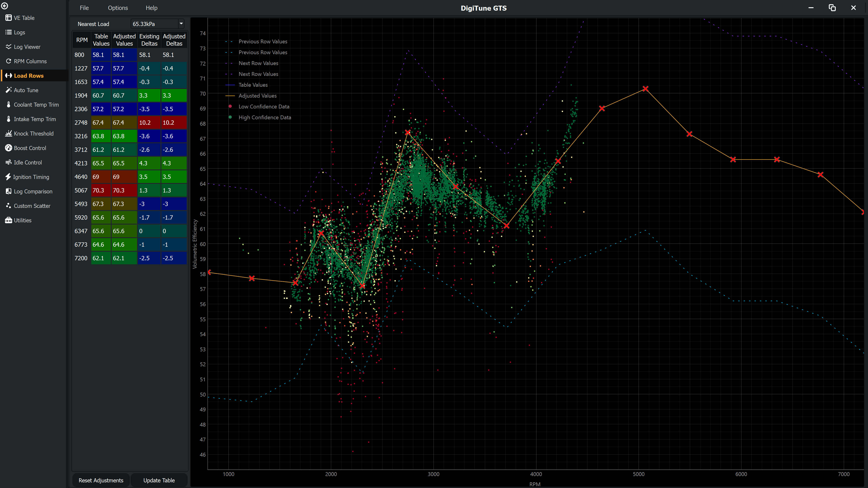Open the VE Table icon in sidebar
Image resolution: width=868 pixels, height=488 pixels.
[x=8, y=18]
